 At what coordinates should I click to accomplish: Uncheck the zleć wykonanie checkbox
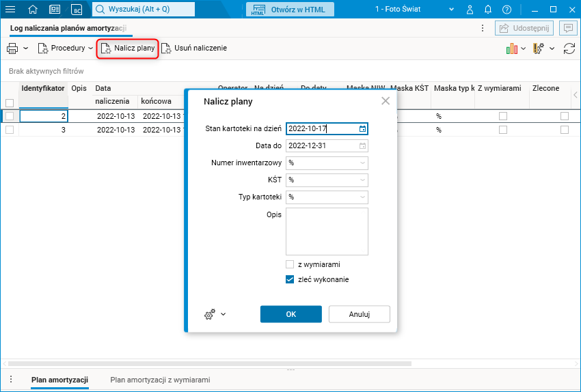290,279
